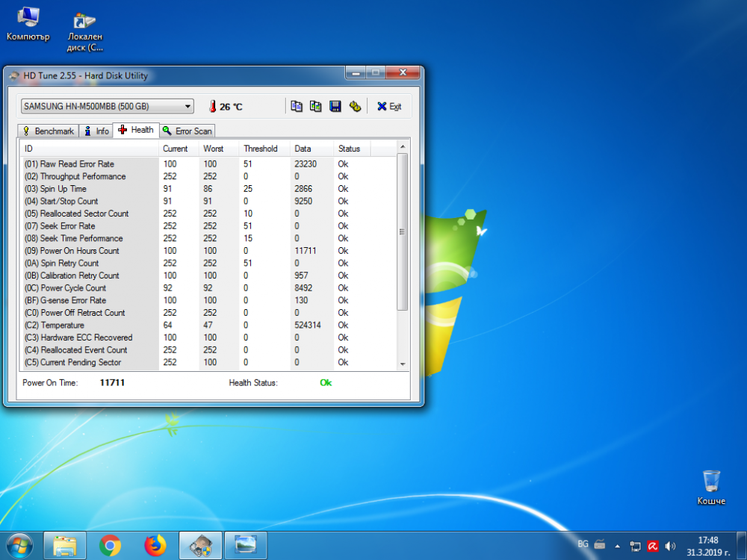Select the Health tab
747x560 pixels.
pos(136,129)
